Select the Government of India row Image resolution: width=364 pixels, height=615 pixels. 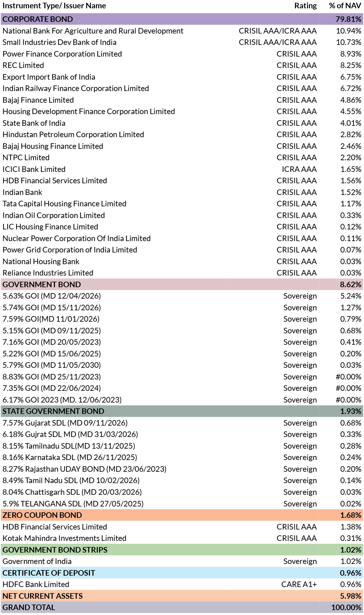pos(182,561)
